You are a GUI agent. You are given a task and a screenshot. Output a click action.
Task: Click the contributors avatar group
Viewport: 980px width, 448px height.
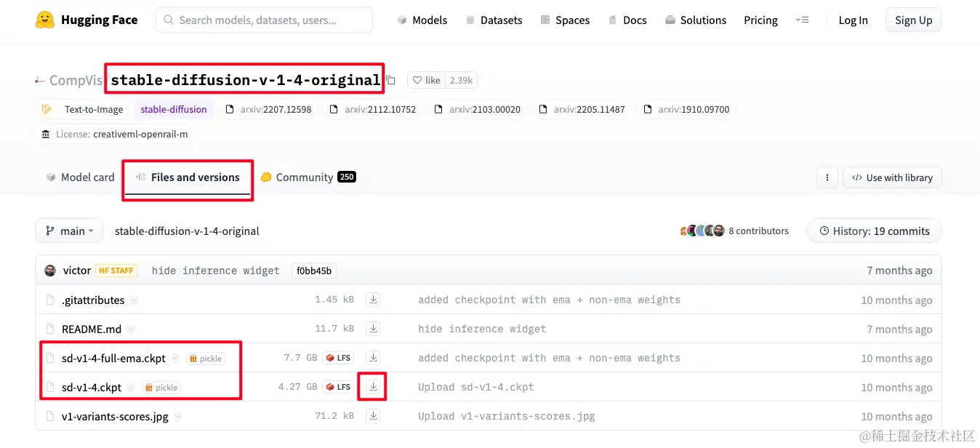[x=702, y=231]
